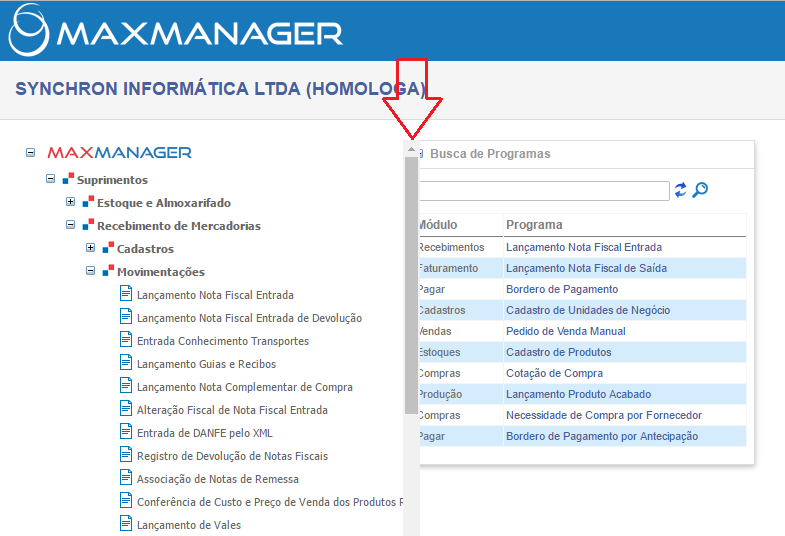Click document icon for Lançamento Nota Fiscal Entrada
Viewport: 785px width, 536px height.
(126, 293)
